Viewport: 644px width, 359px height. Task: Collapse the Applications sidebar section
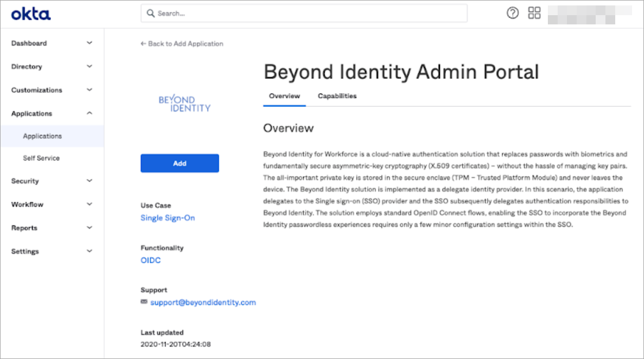(52, 113)
